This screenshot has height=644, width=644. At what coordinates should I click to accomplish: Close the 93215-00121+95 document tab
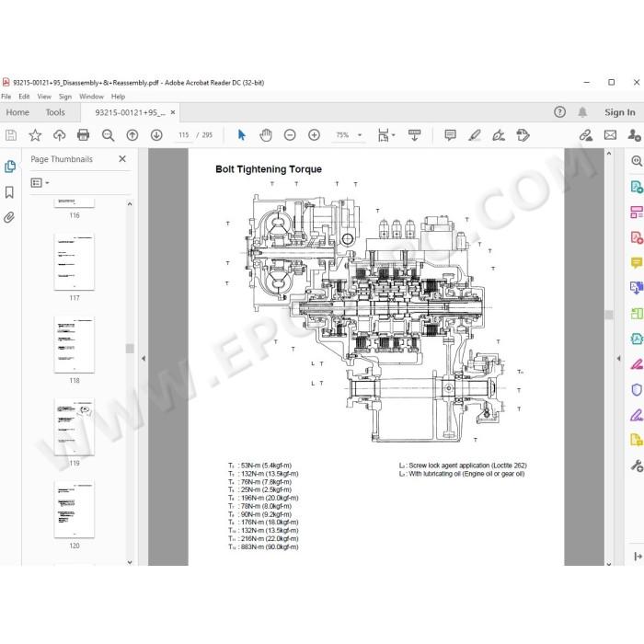coord(173,112)
